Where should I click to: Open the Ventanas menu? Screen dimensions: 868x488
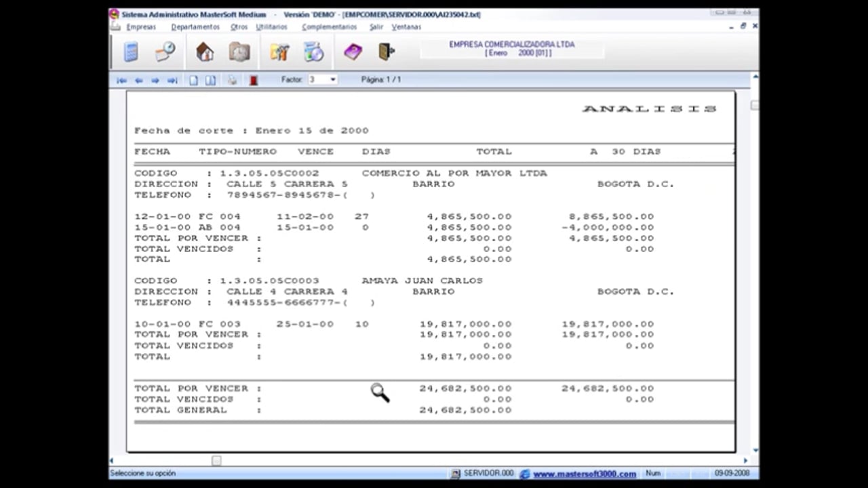click(x=406, y=27)
